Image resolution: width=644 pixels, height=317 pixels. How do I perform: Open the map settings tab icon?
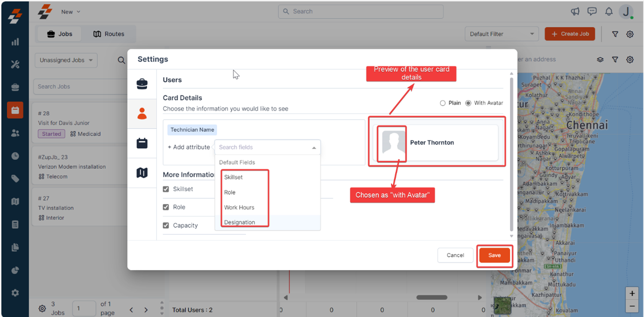pos(142,173)
